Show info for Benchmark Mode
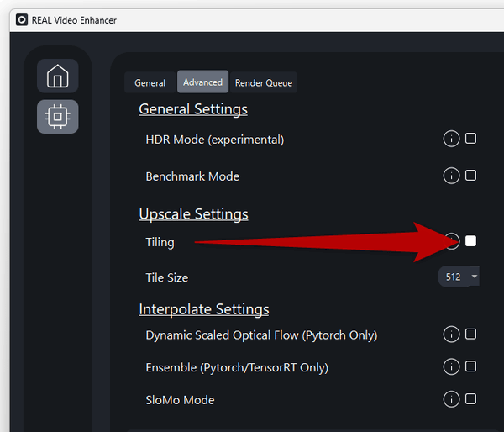Screen dimensions: 504x432 pos(451,176)
